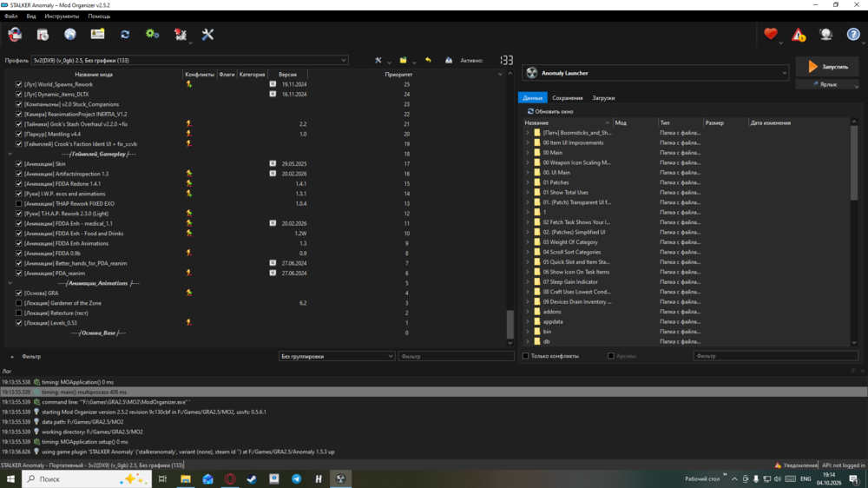Open the Без группировки grouping dropdown

coord(337,356)
